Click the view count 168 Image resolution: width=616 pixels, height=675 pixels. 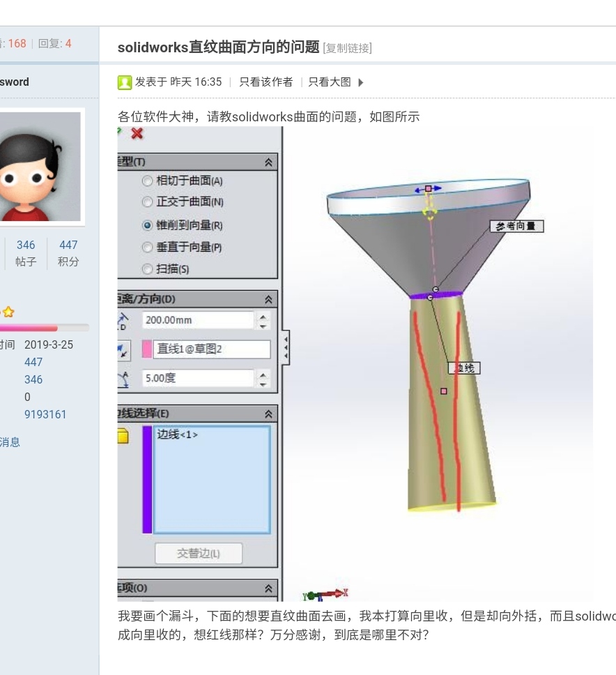17,43
